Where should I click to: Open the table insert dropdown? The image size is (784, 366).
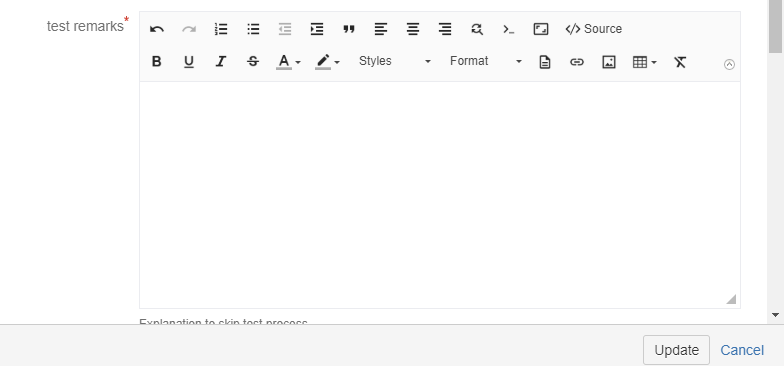644,62
